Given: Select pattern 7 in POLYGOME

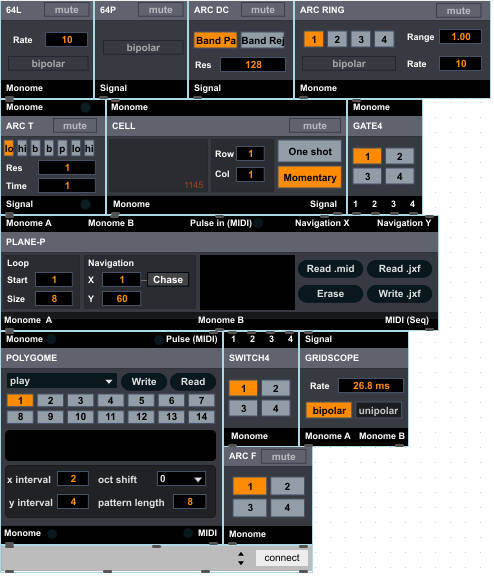Looking at the screenshot, I should [x=202, y=400].
